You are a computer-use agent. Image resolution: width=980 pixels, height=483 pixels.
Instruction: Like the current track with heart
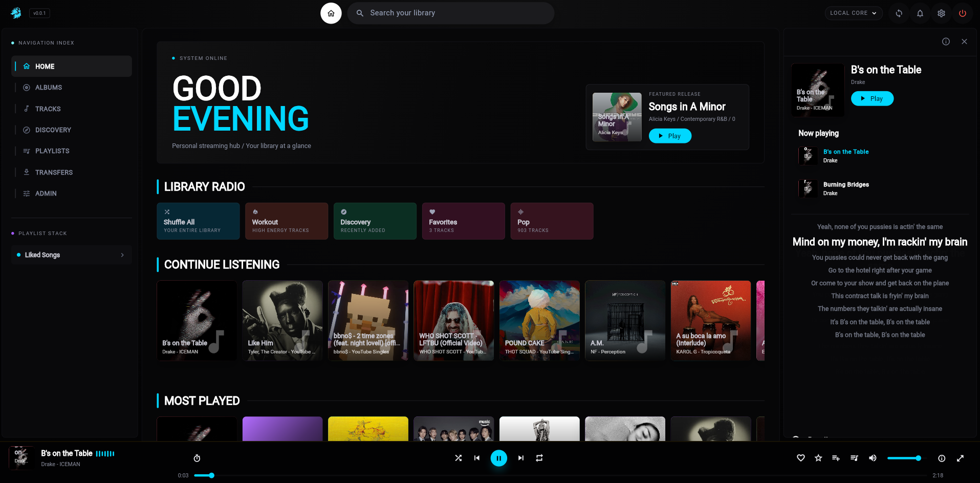(x=801, y=458)
